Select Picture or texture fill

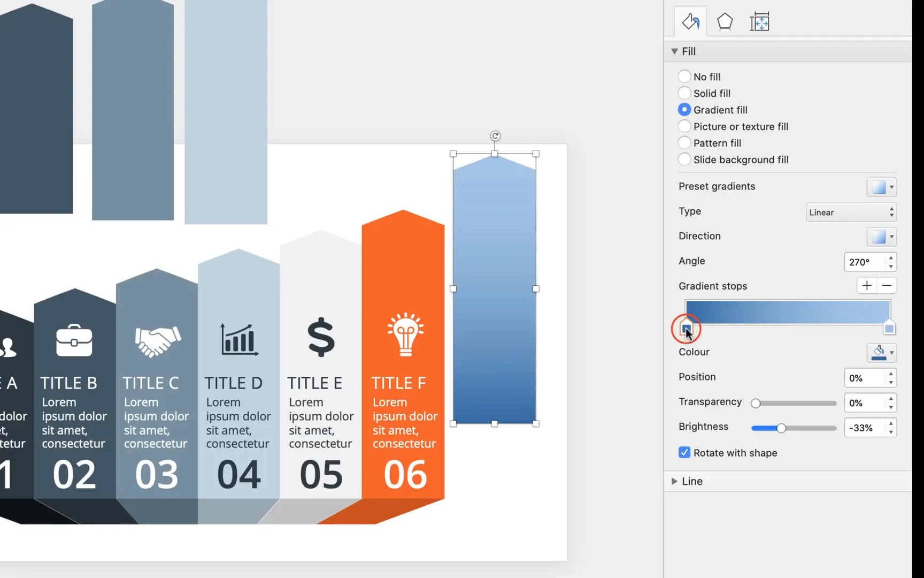point(684,126)
